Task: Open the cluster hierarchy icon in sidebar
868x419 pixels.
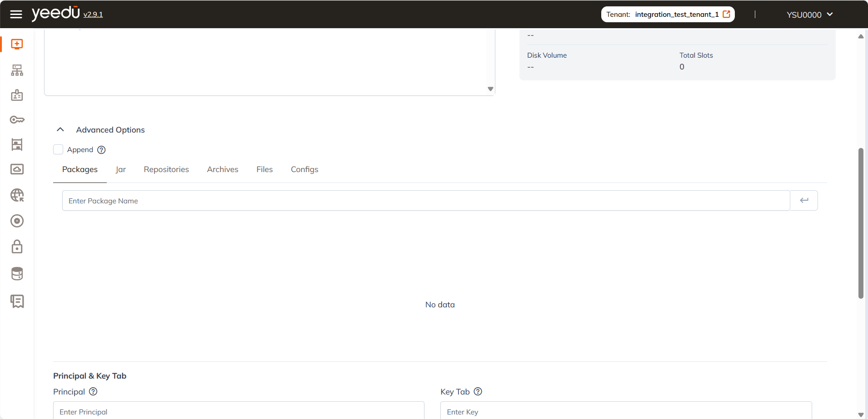Action: [16, 70]
